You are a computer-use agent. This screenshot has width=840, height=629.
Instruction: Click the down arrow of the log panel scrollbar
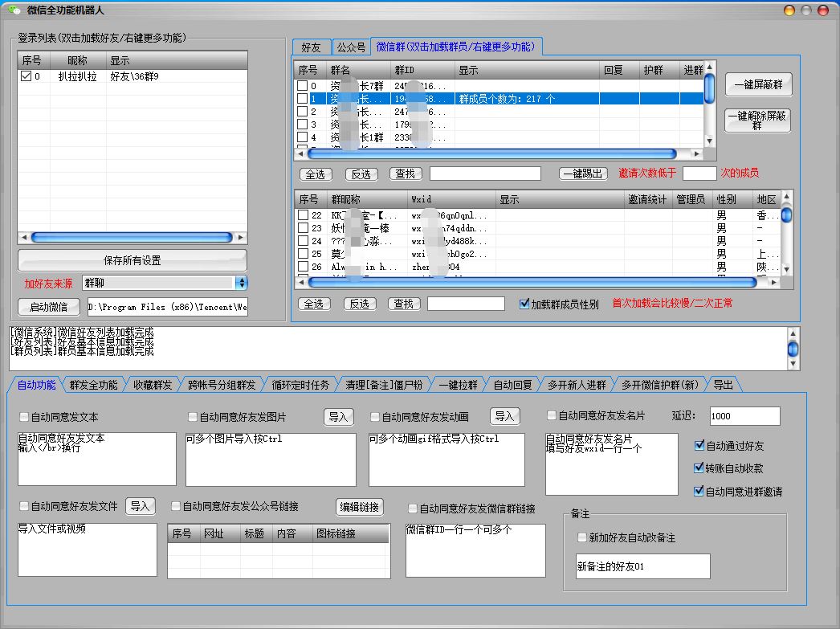(x=793, y=365)
